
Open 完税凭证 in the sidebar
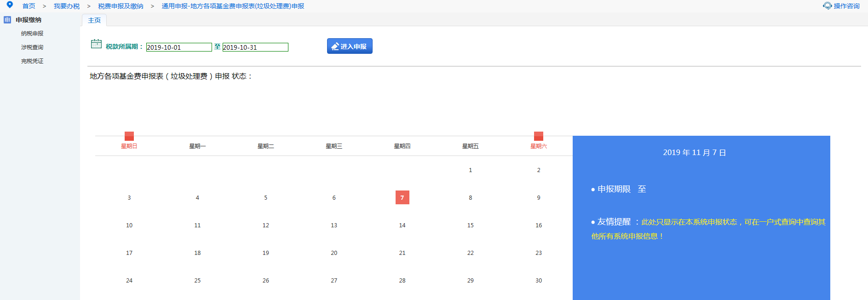point(32,61)
